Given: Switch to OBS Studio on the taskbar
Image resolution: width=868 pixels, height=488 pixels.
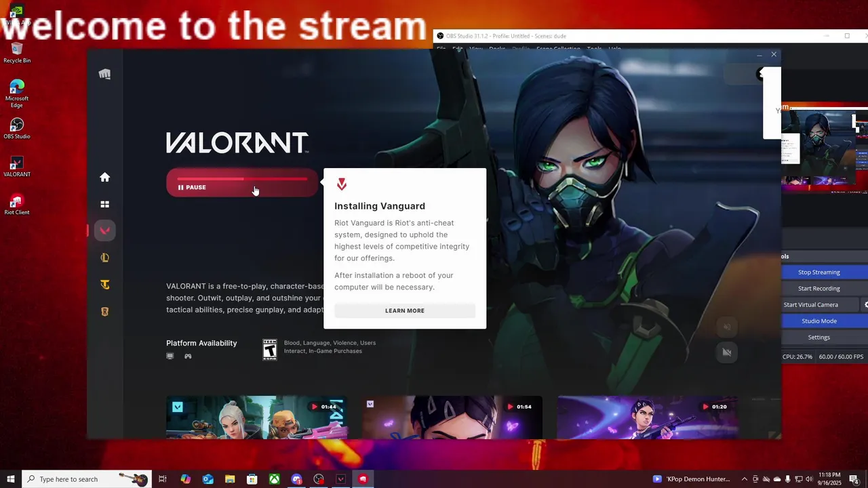Looking at the screenshot, I should coord(319,479).
